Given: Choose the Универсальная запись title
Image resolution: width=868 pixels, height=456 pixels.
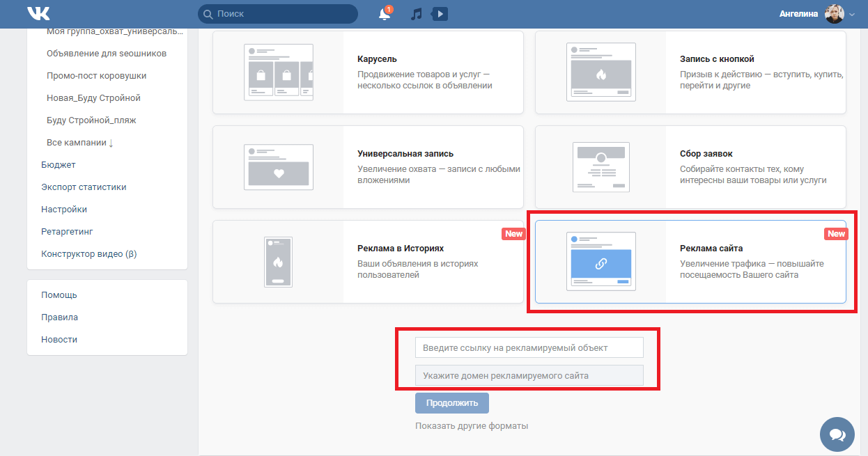Looking at the screenshot, I should (405, 154).
